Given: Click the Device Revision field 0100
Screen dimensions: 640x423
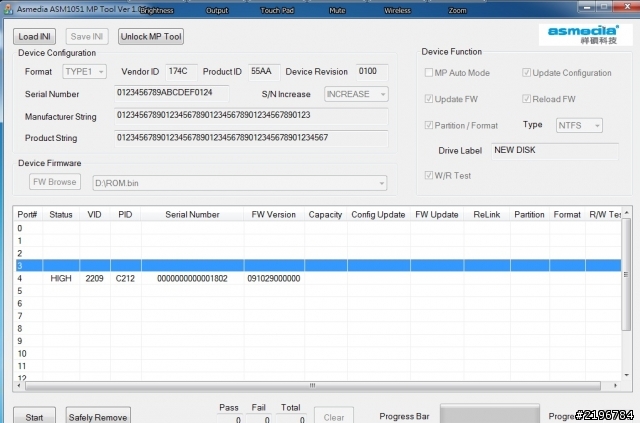Looking at the screenshot, I should (x=372, y=72).
